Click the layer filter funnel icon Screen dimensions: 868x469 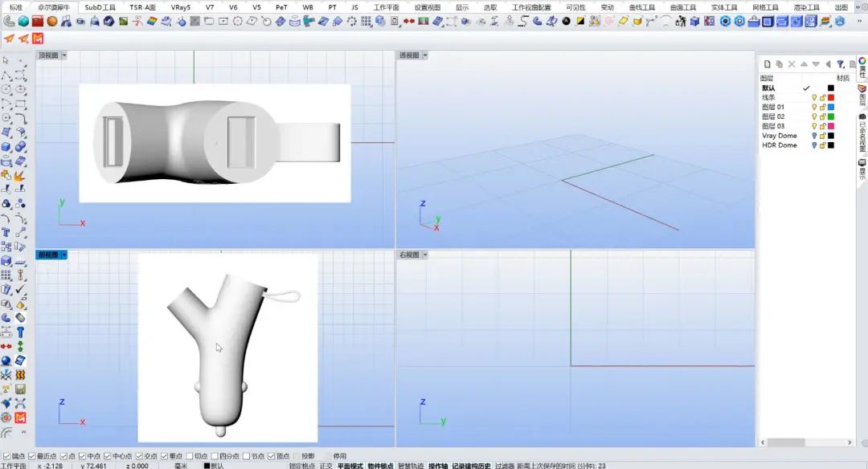tap(840, 64)
